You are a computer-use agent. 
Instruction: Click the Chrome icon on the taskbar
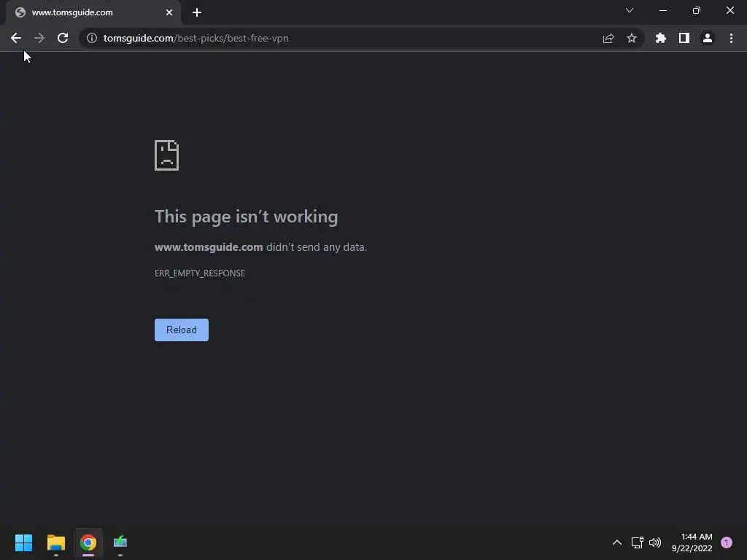[x=88, y=542]
